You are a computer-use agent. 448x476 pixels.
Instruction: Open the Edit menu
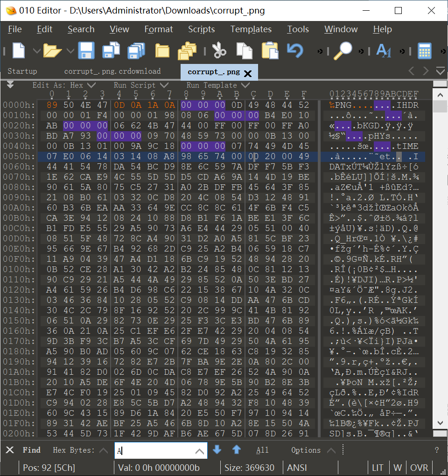click(45, 29)
